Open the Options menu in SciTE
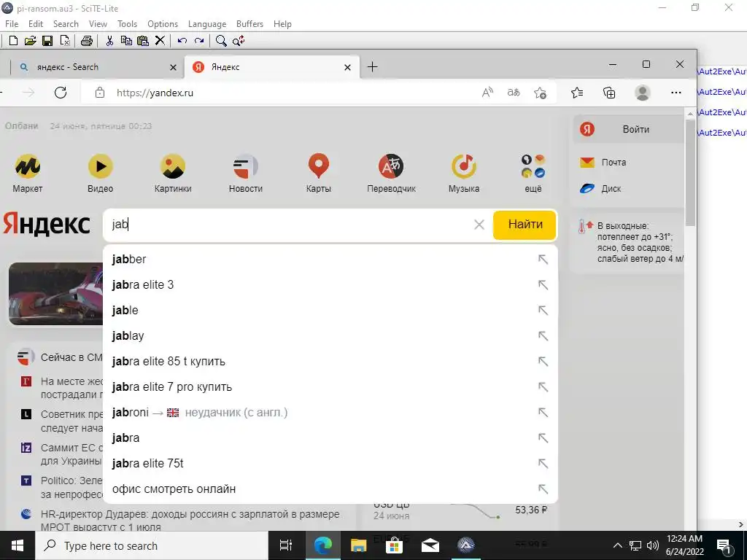Screen dimensions: 747x560 163,24
